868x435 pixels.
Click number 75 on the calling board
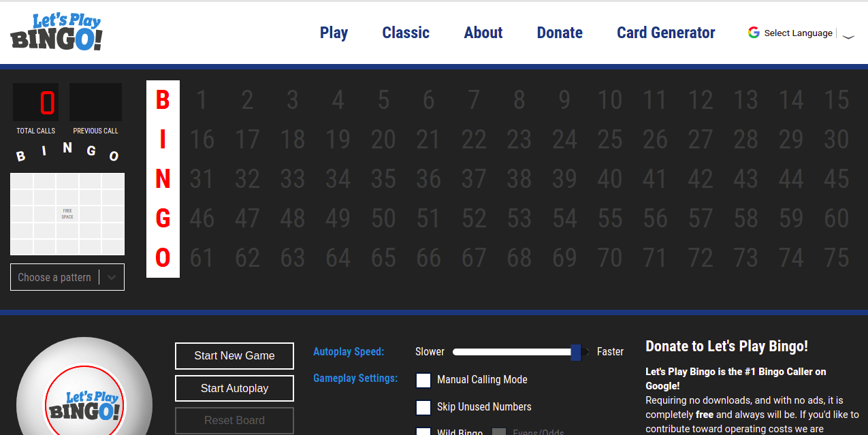[836, 257]
